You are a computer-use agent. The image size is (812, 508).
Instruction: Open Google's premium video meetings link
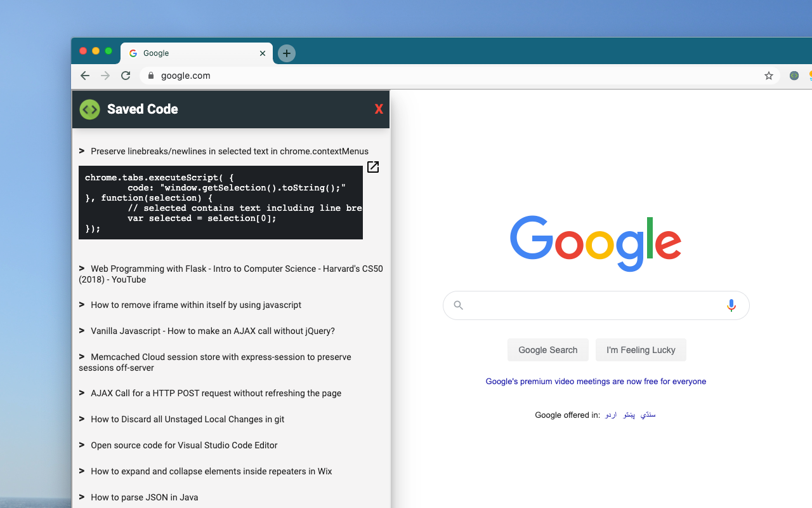(x=596, y=382)
